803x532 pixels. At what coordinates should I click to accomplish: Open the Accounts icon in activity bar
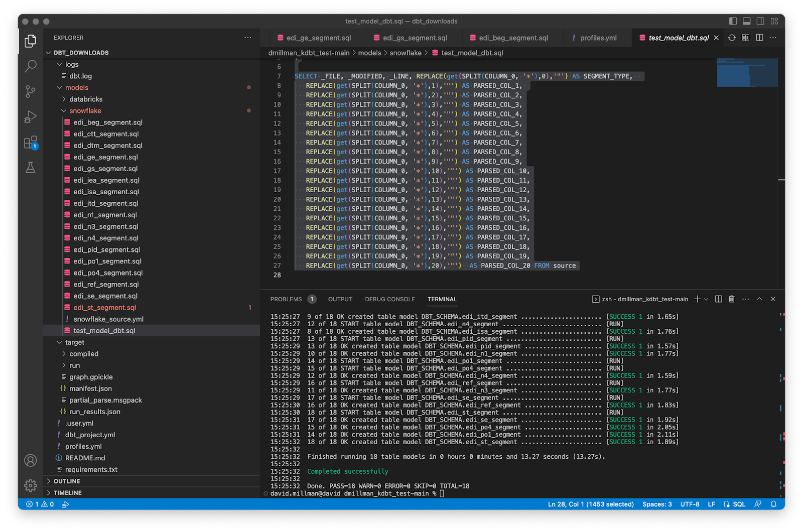click(31, 460)
